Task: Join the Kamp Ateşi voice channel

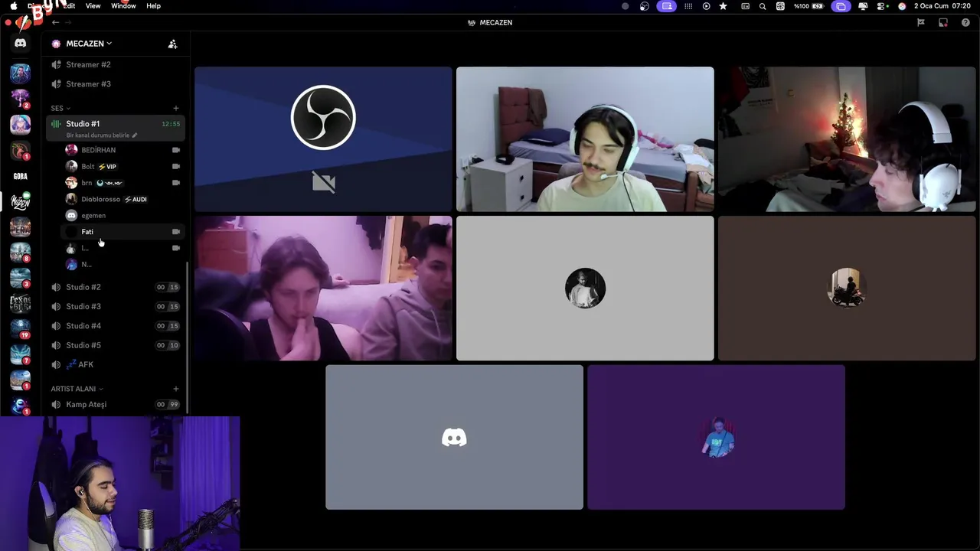Action: point(115,404)
